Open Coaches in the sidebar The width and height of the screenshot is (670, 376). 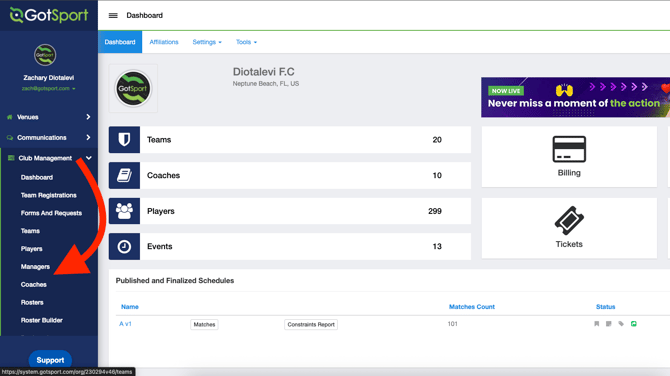[x=34, y=285]
